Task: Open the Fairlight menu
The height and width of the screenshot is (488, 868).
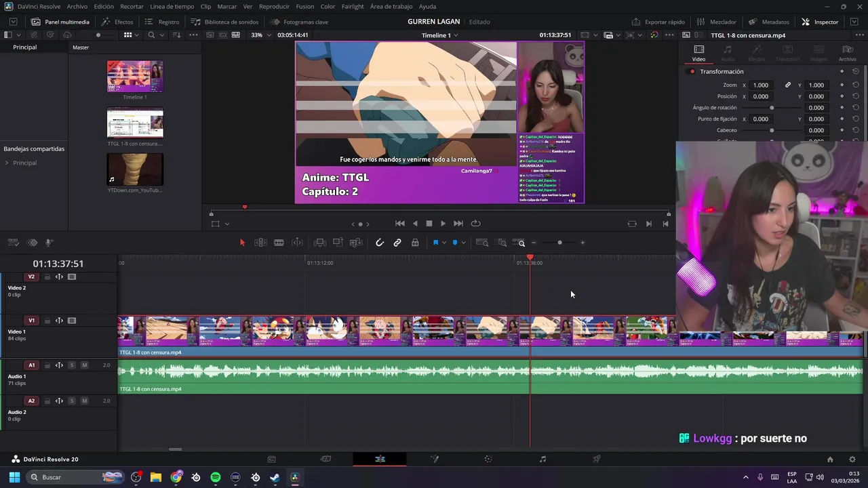Action: [353, 6]
